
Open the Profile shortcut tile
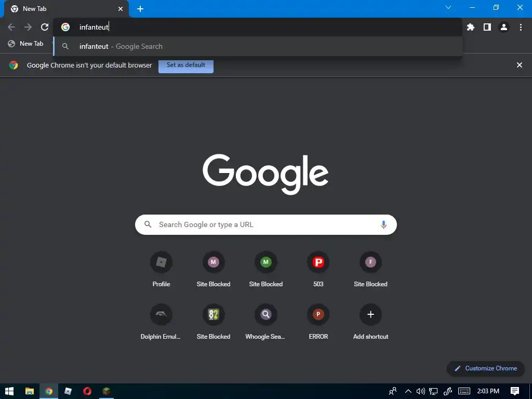(x=161, y=270)
